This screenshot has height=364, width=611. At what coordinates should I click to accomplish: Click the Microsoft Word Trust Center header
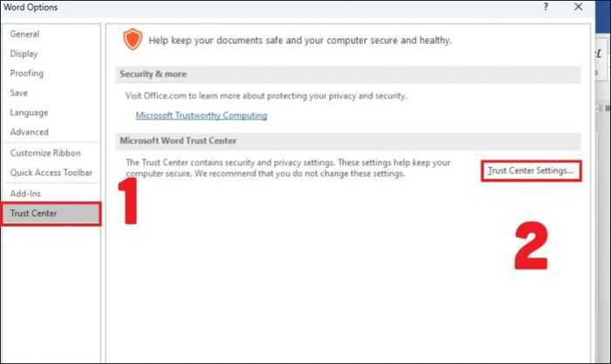[347, 141]
